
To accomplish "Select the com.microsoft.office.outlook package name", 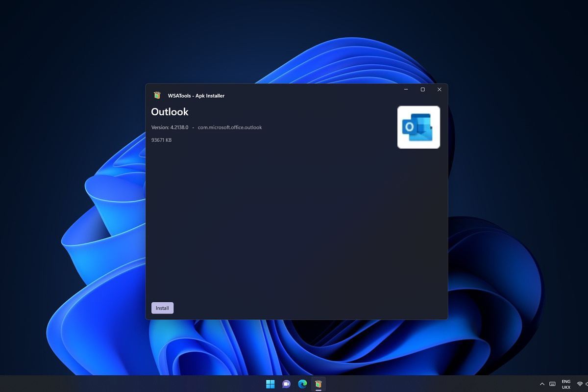I will (230, 128).
